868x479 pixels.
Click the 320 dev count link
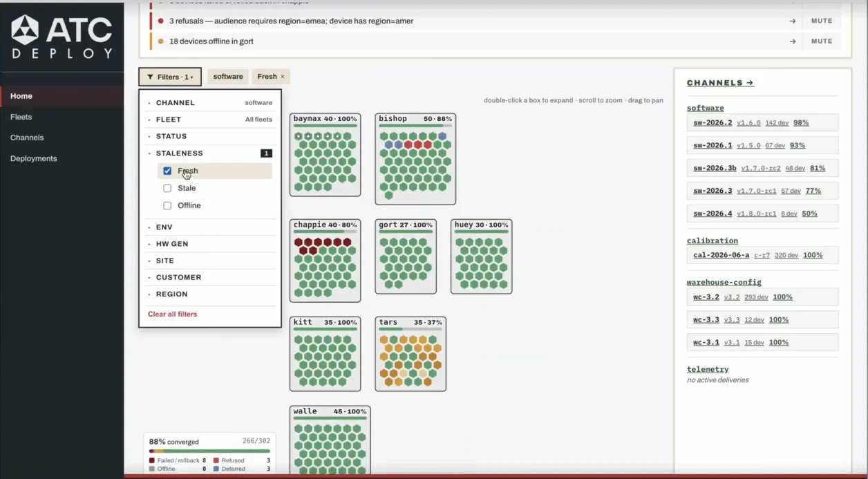click(x=786, y=255)
